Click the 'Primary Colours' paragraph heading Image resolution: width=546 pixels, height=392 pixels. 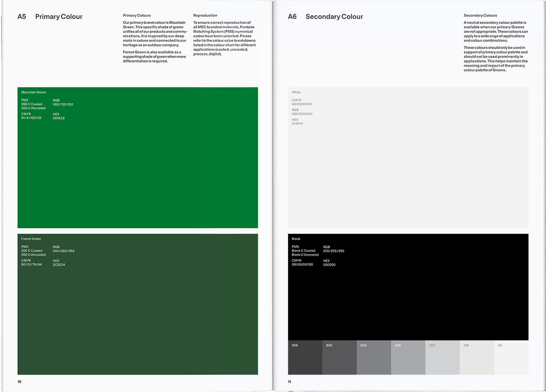pyautogui.click(x=136, y=16)
